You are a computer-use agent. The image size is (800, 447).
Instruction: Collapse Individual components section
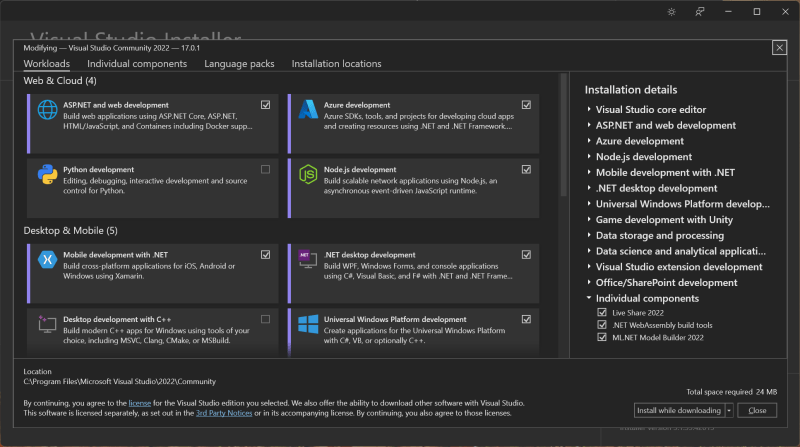[x=589, y=297]
